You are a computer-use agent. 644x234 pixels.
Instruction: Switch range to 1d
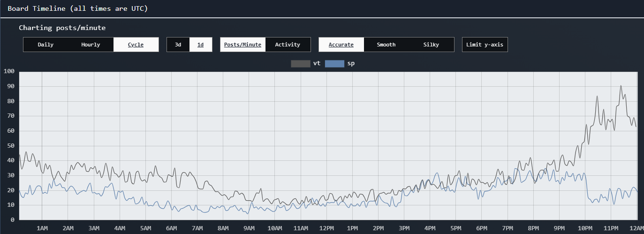[200, 45]
